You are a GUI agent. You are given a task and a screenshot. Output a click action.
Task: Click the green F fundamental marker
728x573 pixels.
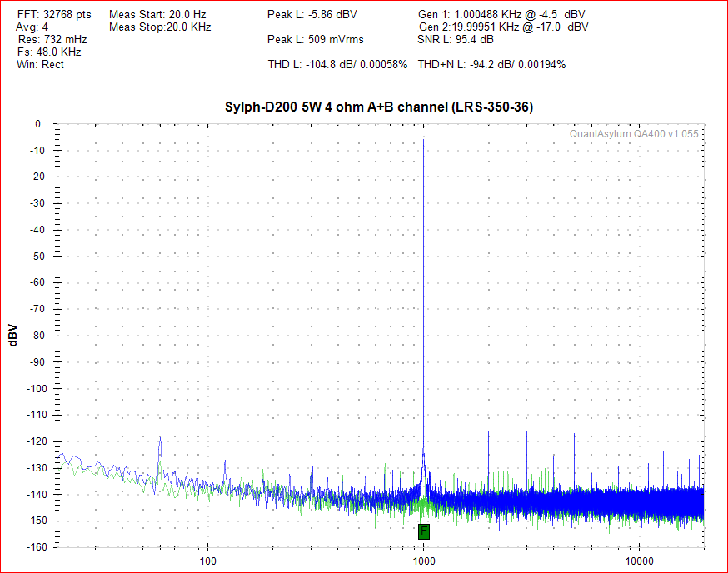[423, 531]
